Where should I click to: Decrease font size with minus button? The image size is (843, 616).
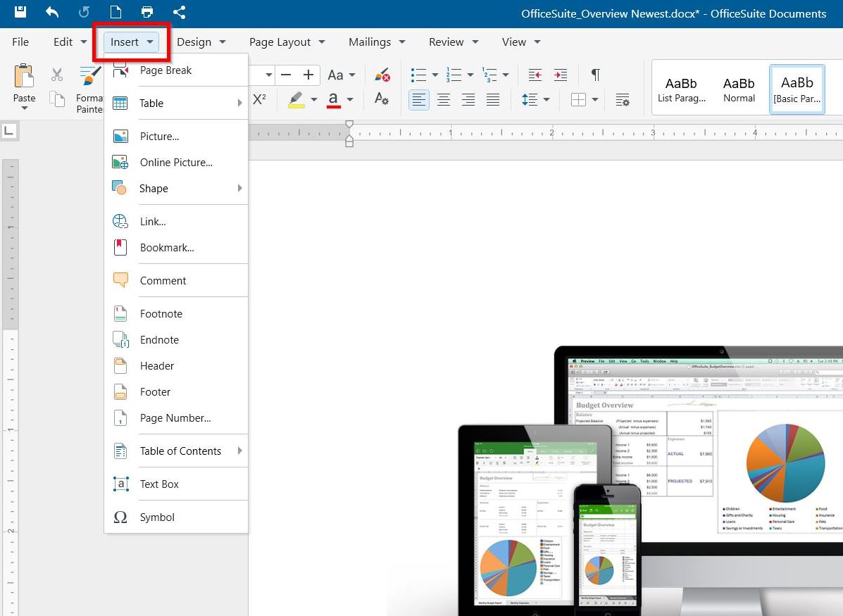[x=286, y=75]
